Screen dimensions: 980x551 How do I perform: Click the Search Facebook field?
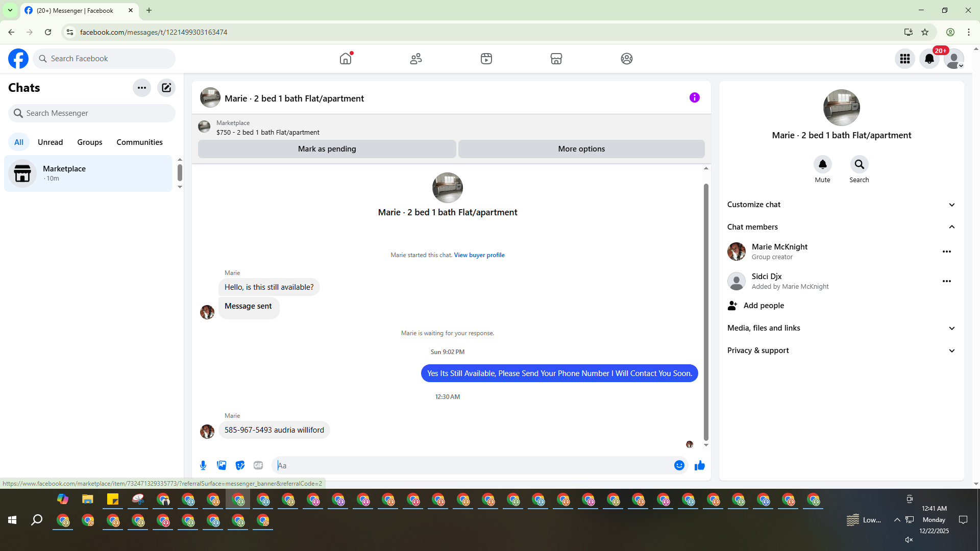[104, 59]
